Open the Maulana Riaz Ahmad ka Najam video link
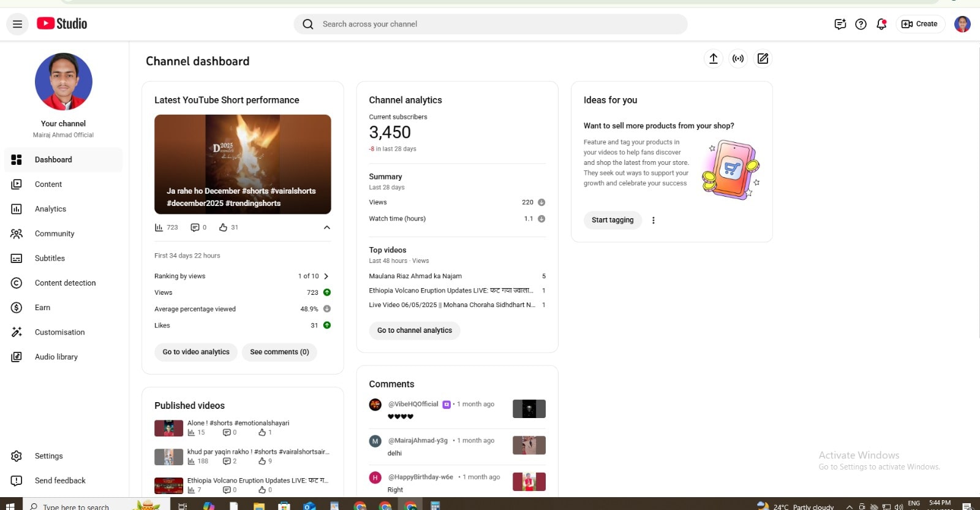The height and width of the screenshot is (510, 980). (x=415, y=276)
